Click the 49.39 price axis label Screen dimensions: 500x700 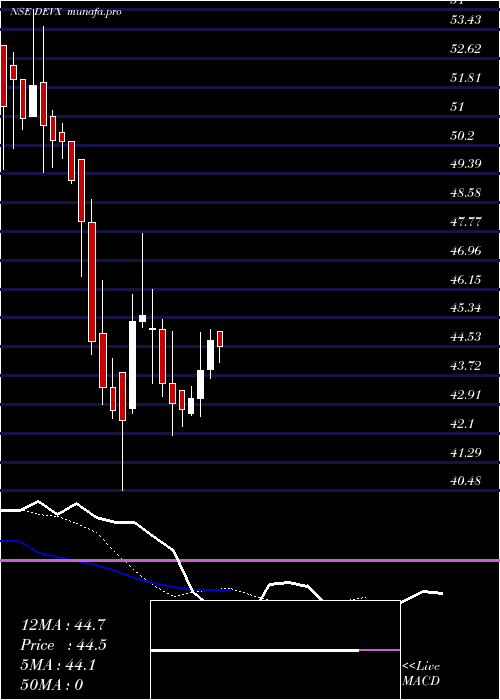pos(466,164)
